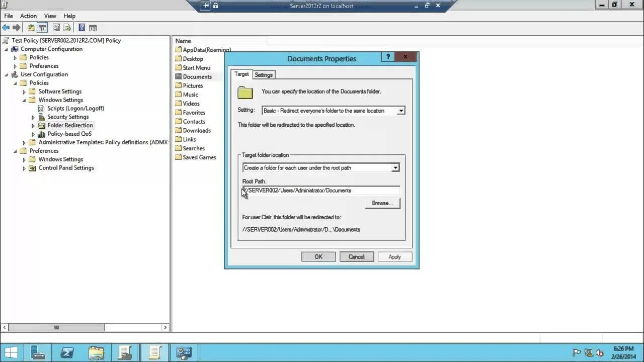
Task: Select the Favorites folder in the list
Action: [x=190, y=113]
